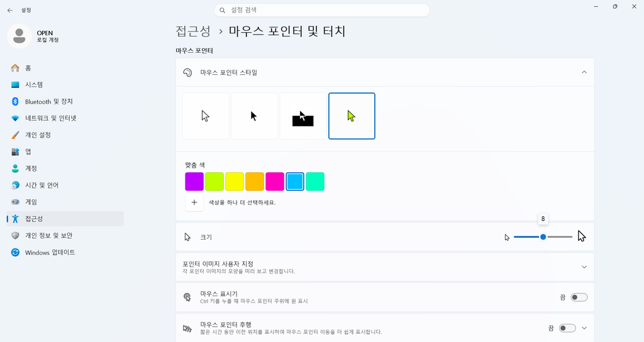
Task: Open 앱 settings page
Action: pyautogui.click(x=65, y=152)
